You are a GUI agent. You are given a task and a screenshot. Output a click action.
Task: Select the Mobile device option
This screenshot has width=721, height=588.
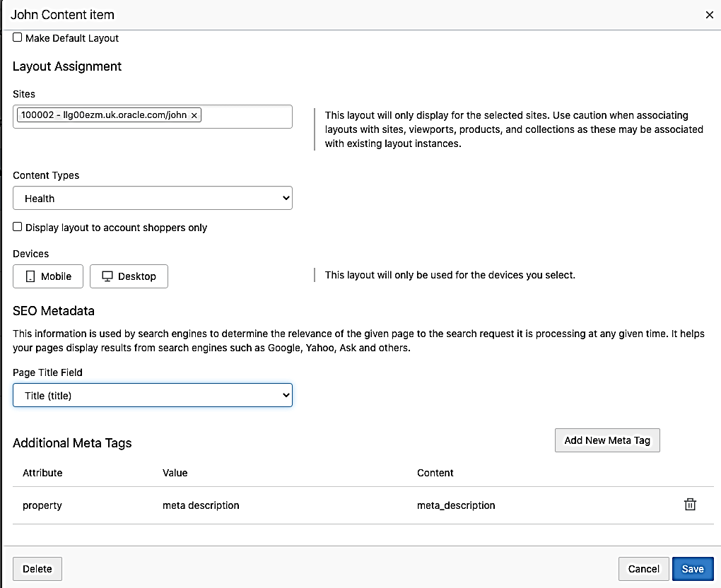(x=48, y=276)
